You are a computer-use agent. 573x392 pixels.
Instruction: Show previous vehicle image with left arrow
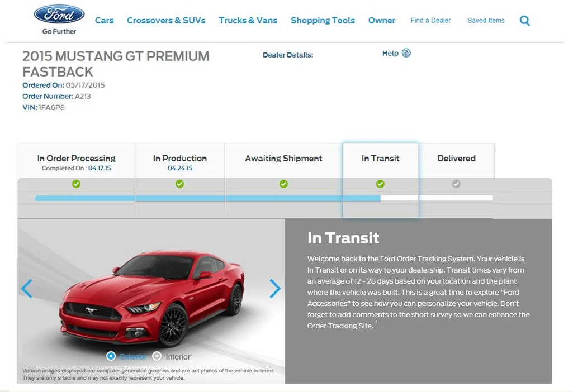pyautogui.click(x=27, y=289)
